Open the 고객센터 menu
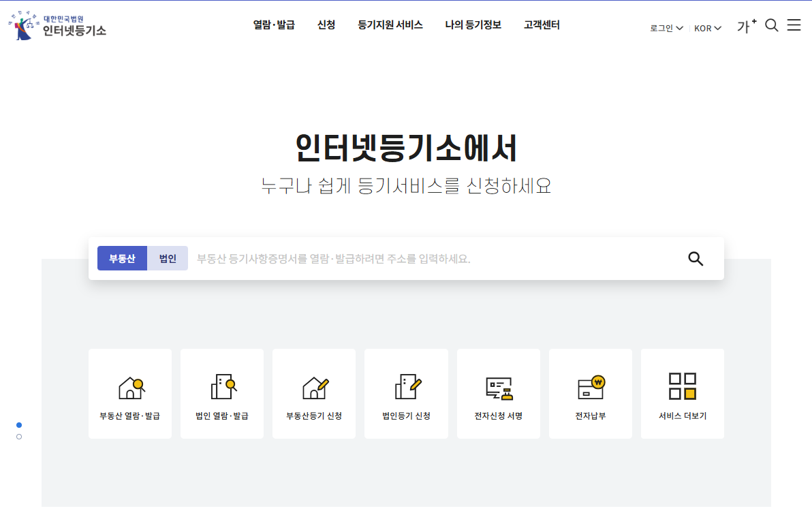The image size is (812, 515). tap(542, 25)
